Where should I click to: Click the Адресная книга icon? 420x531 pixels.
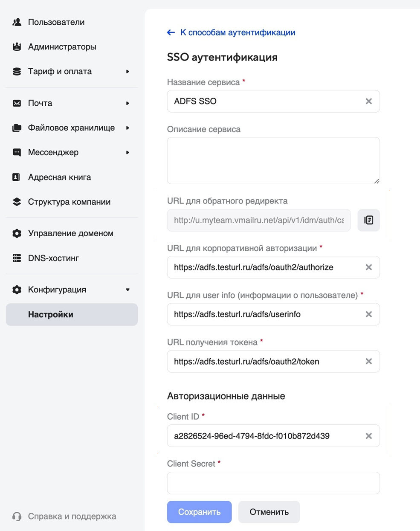[17, 177]
